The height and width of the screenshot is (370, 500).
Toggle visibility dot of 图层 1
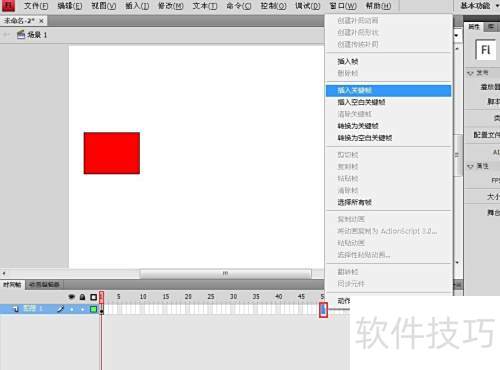[71, 309]
